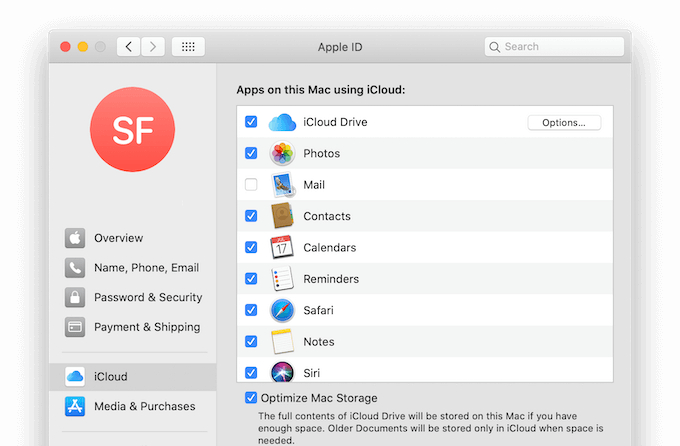Viewport: 680px width, 446px height.
Task: Click the Notes label
Action: [319, 342]
